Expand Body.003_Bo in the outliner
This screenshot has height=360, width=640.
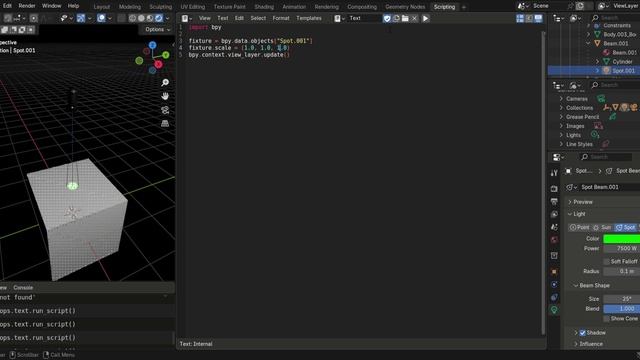pyautogui.click(x=588, y=34)
